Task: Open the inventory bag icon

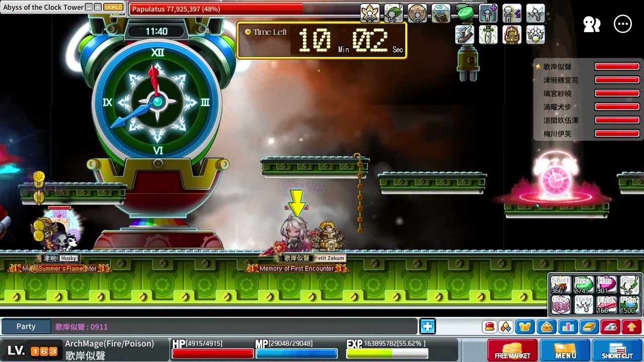Action: [x=546, y=327]
